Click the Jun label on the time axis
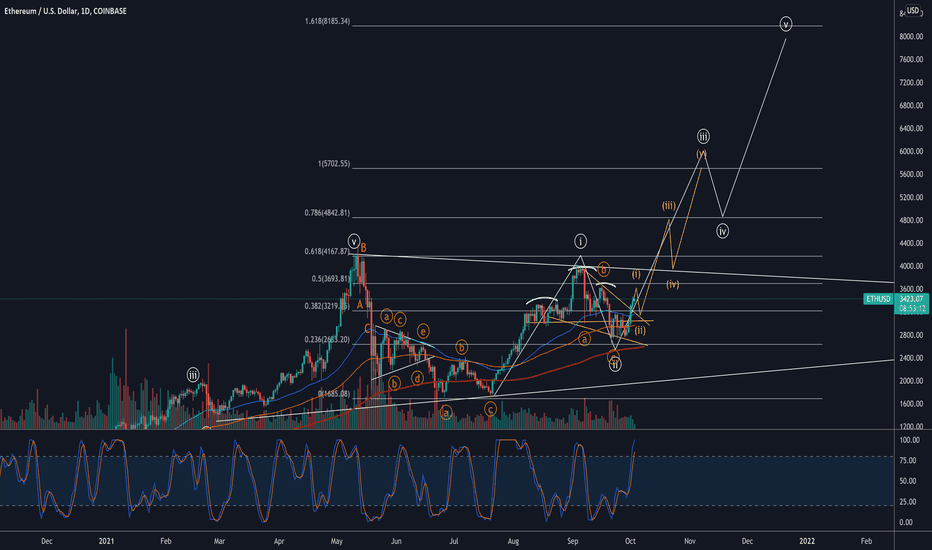The width and height of the screenshot is (932, 550). click(396, 541)
